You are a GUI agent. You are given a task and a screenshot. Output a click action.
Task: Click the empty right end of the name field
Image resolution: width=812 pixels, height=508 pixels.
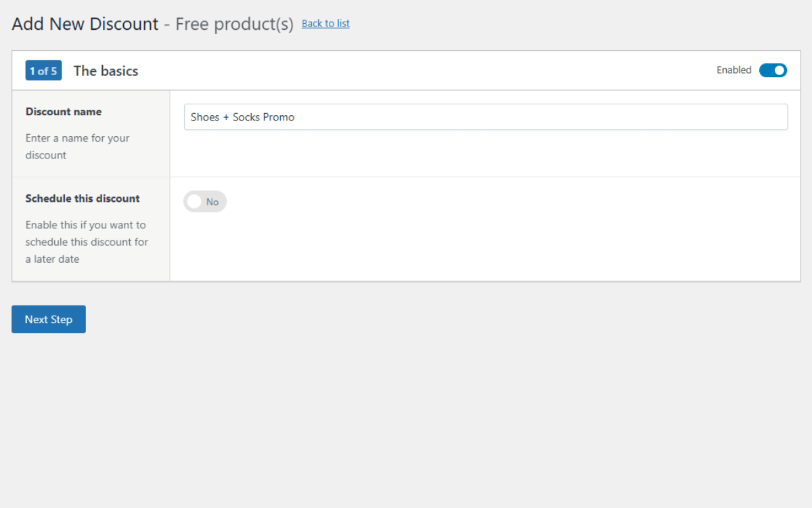[x=744, y=117]
